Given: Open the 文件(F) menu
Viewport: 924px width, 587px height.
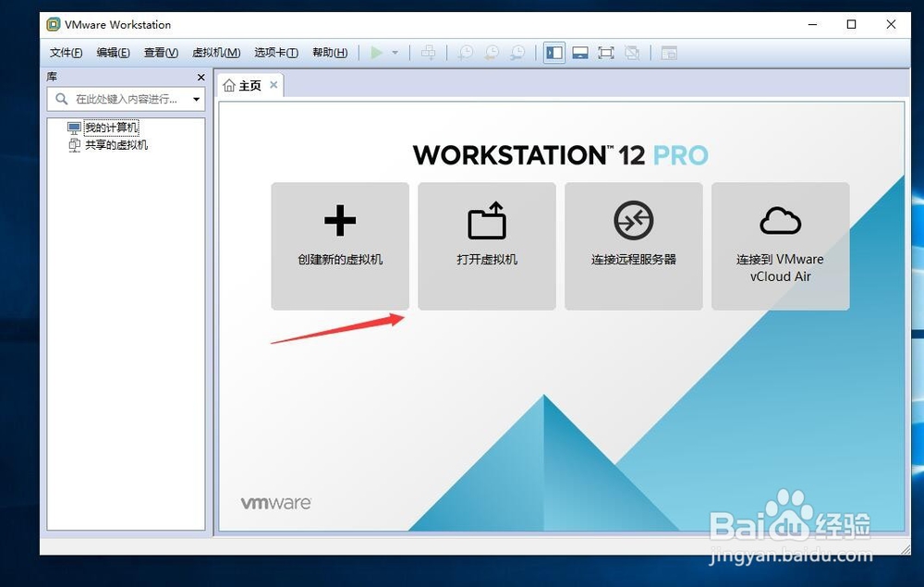Looking at the screenshot, I should (66, 53).
